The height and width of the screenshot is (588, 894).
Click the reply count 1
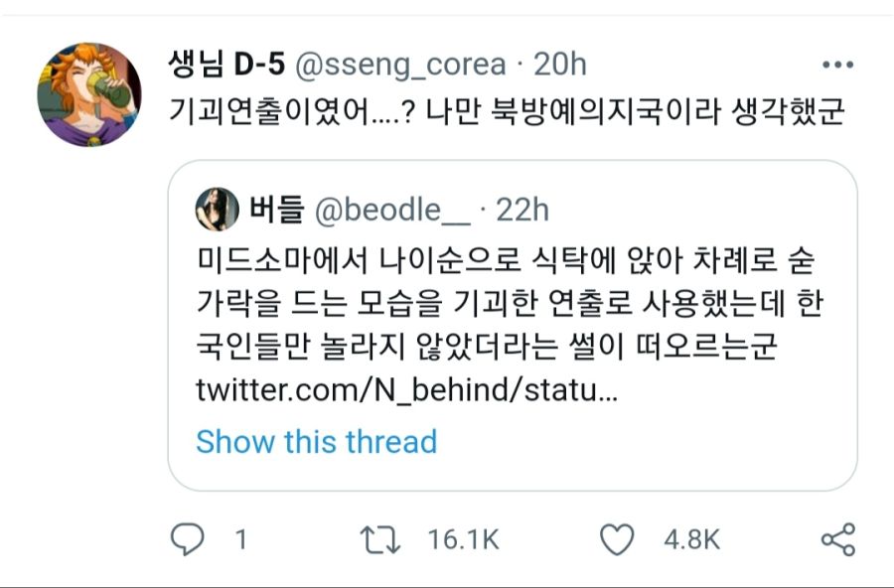(x=240, y=539)
